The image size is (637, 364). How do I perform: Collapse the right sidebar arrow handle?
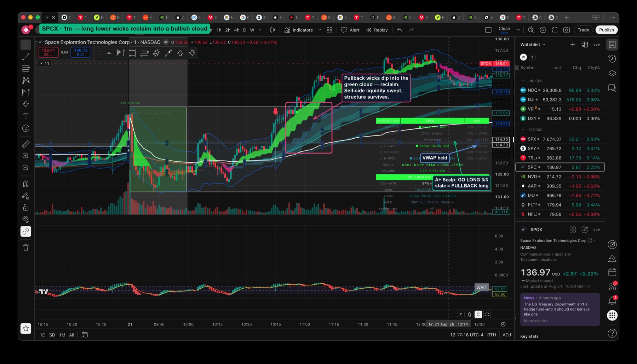tap(515, 318)
